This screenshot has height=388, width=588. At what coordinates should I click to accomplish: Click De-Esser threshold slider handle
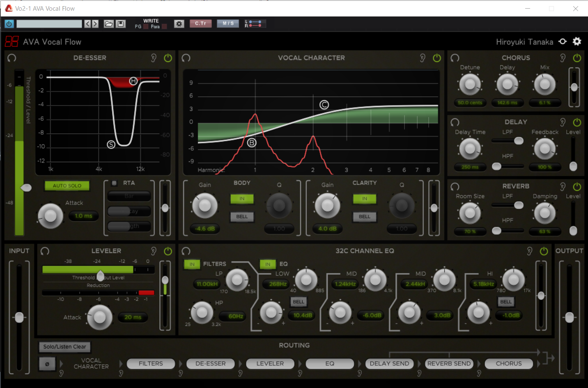click(26, 188)
